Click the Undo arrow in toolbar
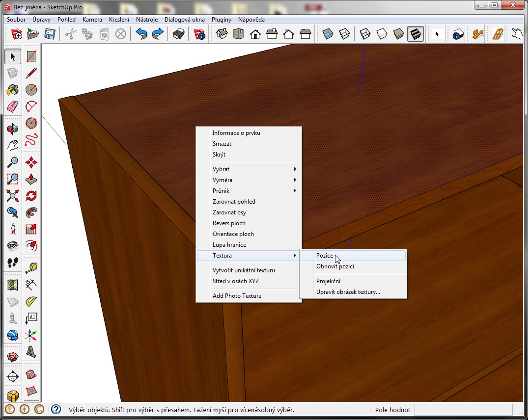The height and width of the screenshot is (420, 528). 141,34
